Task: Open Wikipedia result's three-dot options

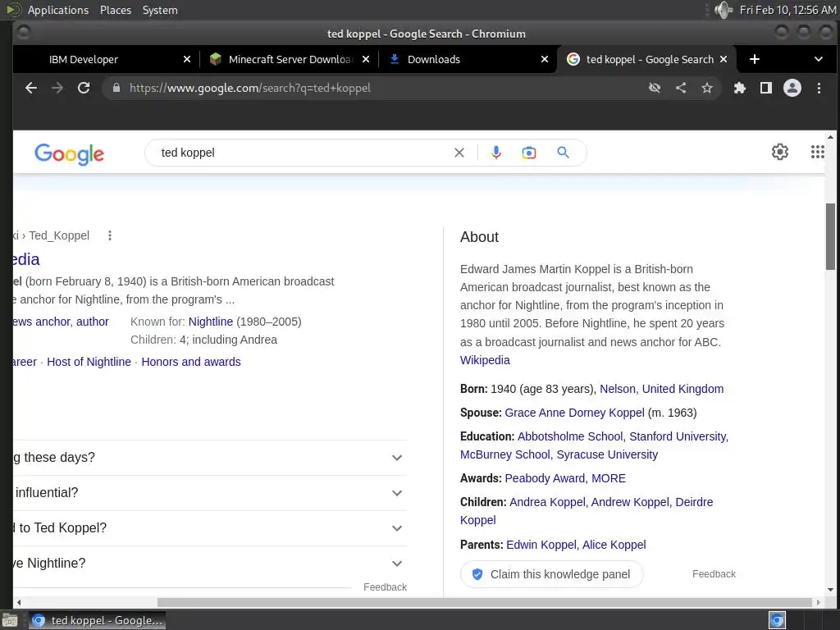Action: (x=110, y=235)
